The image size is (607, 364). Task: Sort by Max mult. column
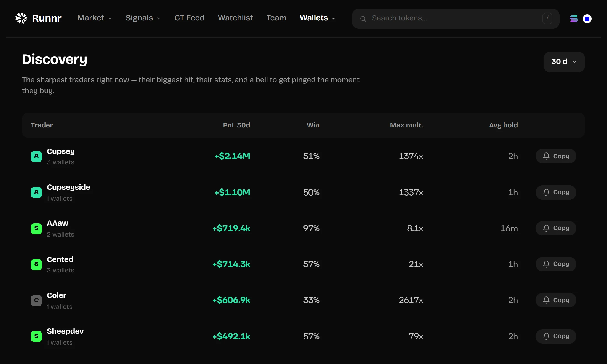click(x=406, y=125)
